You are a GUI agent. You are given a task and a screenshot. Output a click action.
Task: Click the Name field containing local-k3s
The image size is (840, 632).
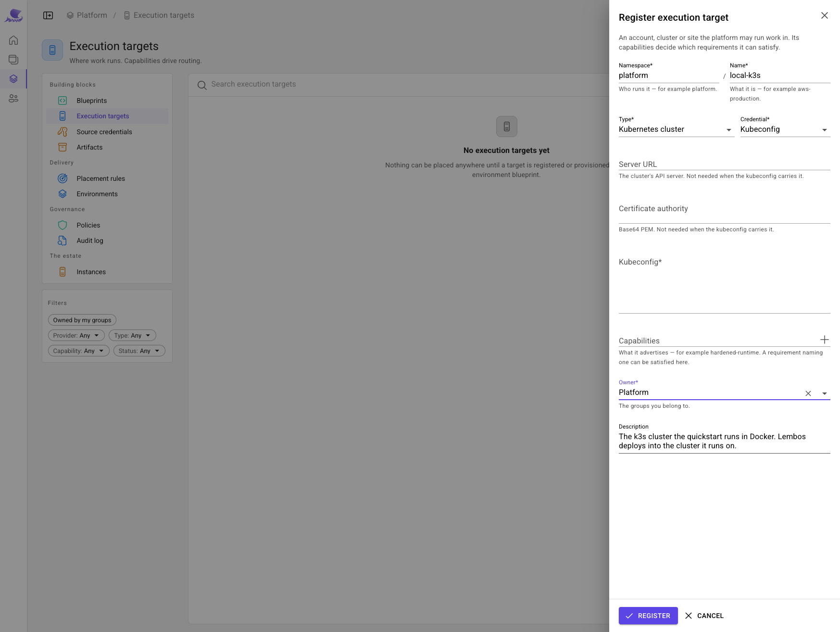tap(780, 76)
